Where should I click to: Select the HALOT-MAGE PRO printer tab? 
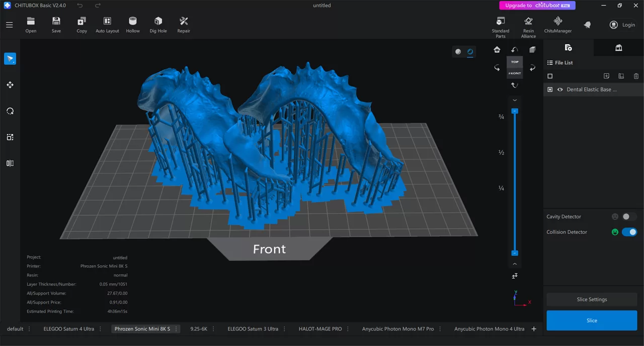pyautogui.click(x=320, y=329)
